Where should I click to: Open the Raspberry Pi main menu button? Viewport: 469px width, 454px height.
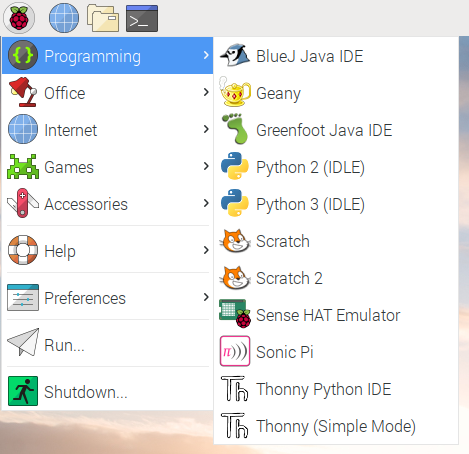[19, 18]
